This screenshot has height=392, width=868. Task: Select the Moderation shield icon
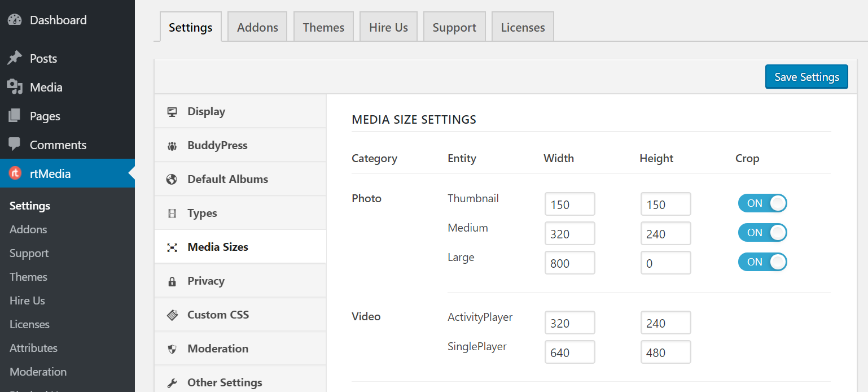pyautogui.click(x=172, y=349)
